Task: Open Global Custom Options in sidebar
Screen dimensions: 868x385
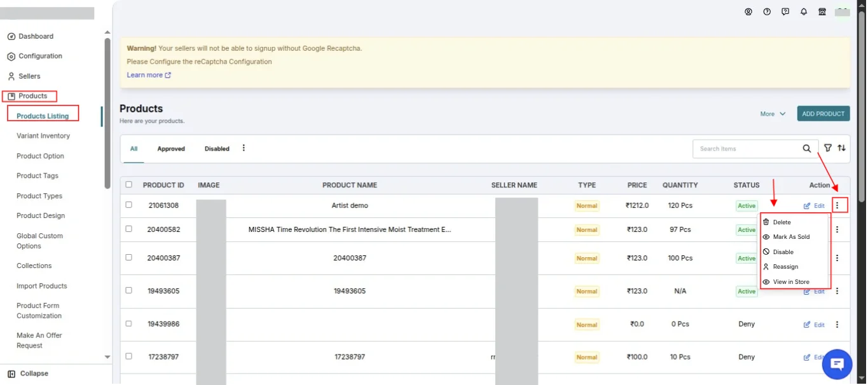Action: [x=39, y=241]
